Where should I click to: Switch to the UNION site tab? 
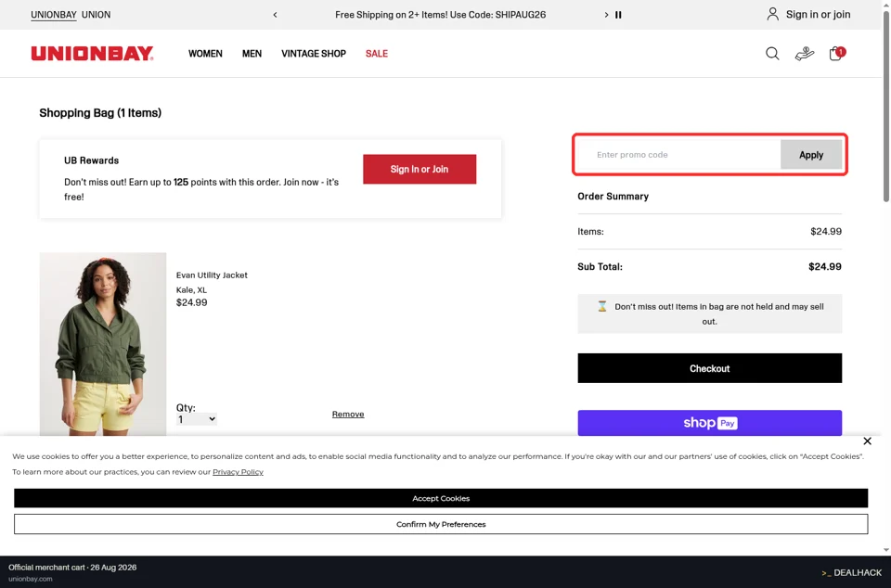96,15
